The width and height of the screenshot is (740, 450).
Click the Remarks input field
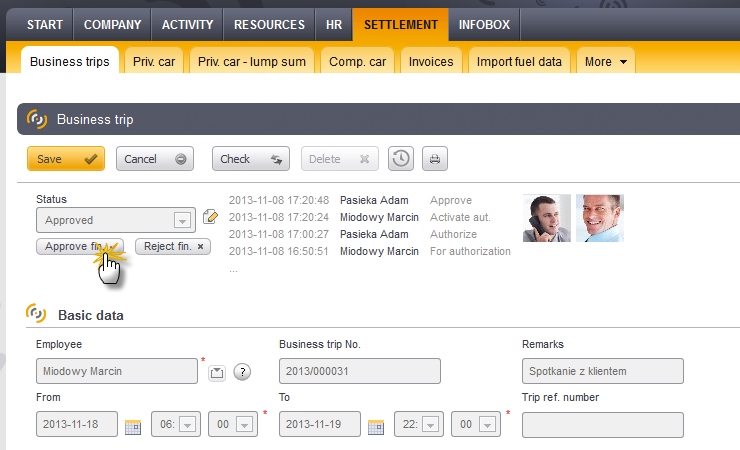click(602, 371)
